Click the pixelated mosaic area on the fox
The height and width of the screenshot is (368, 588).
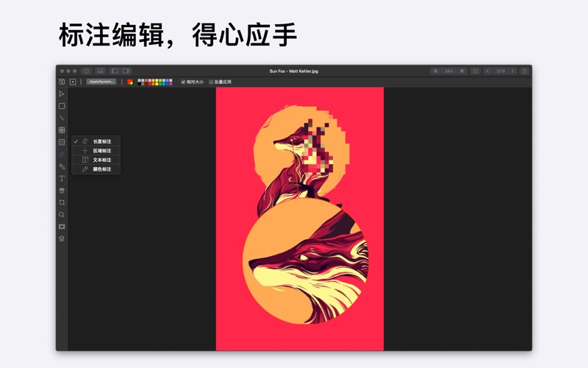[x=317, y=146]
